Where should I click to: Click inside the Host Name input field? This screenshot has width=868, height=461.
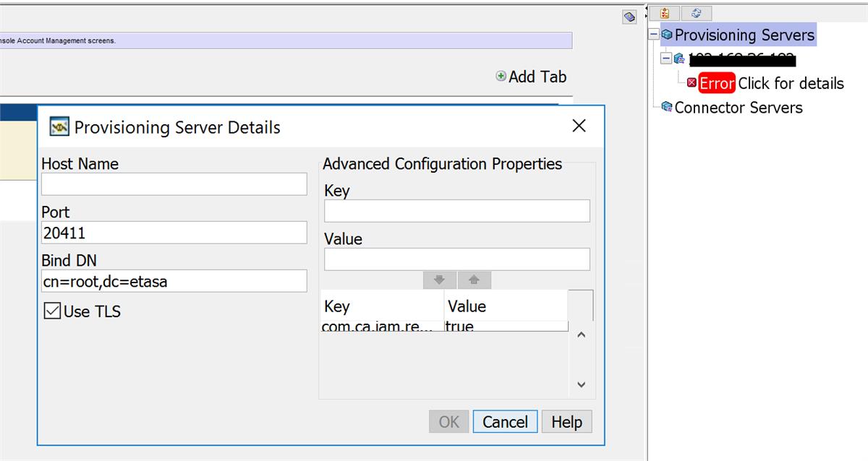tap(174, 184)
